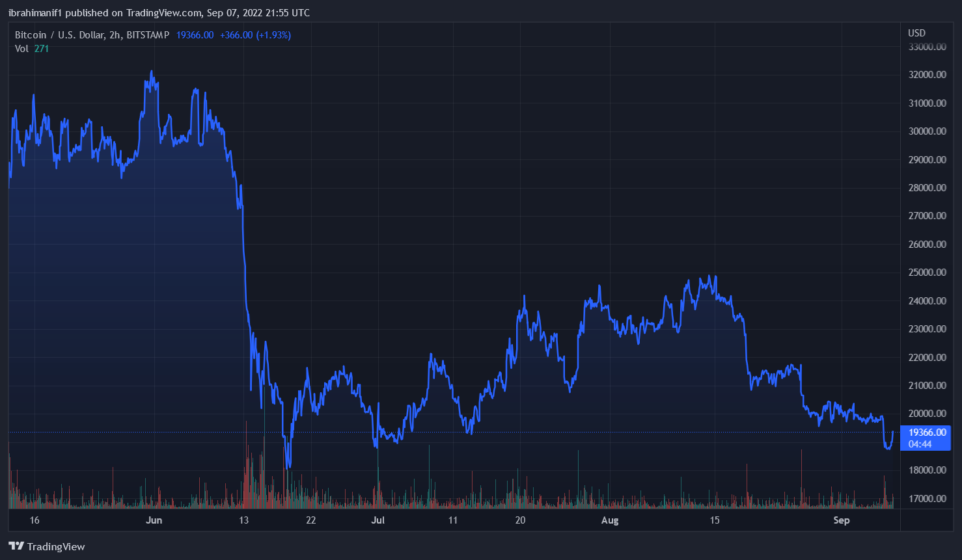
Task: Click the ibrahimanif1 username link
Action: (34, 12)
